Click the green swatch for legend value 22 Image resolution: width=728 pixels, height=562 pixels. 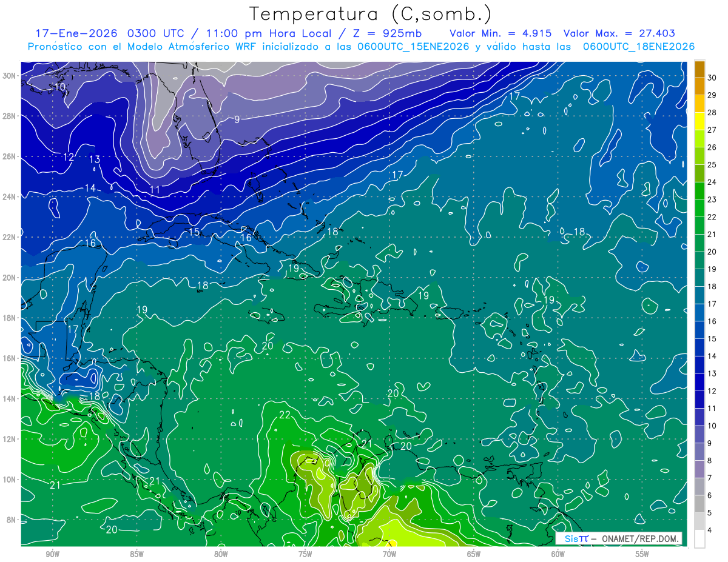[x=699, y=209]
